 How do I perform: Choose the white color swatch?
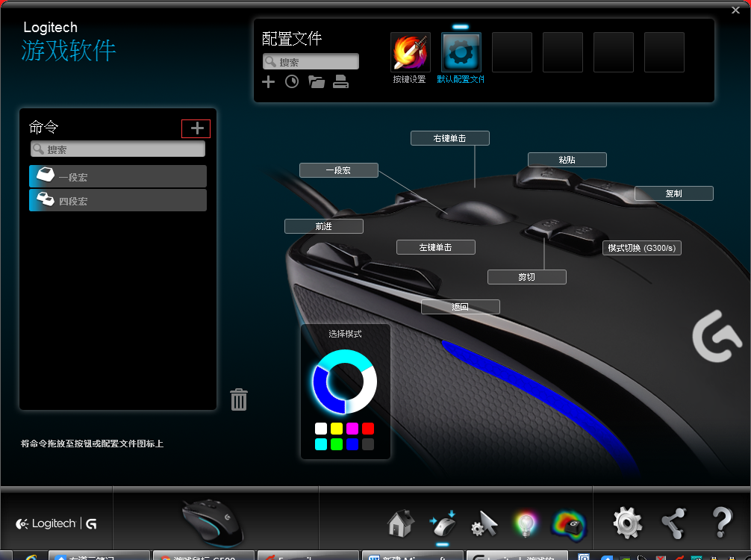pos(321,429)
